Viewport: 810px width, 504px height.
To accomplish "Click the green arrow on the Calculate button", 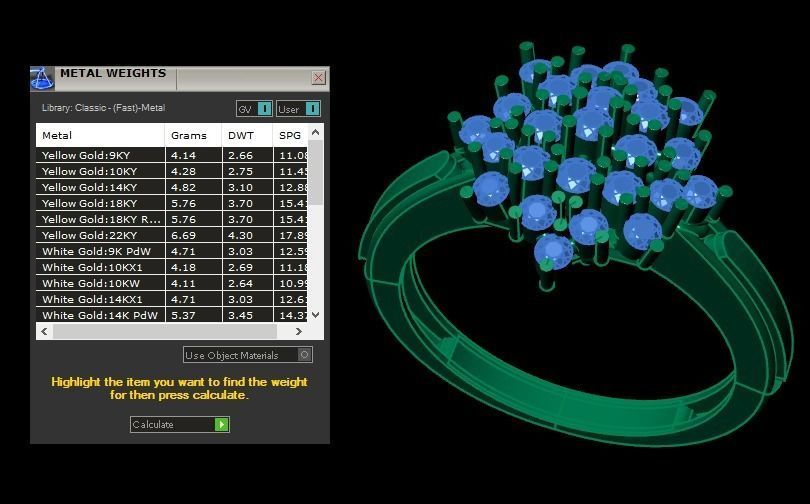I will 222,424.
